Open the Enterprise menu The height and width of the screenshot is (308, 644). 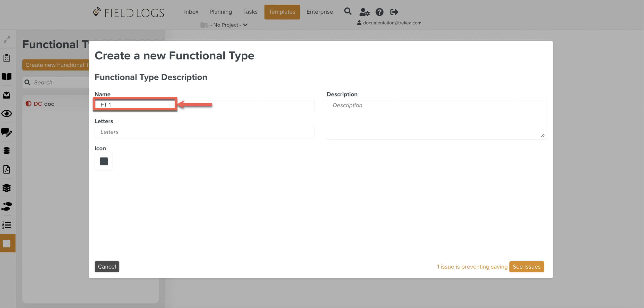point(319,12)
